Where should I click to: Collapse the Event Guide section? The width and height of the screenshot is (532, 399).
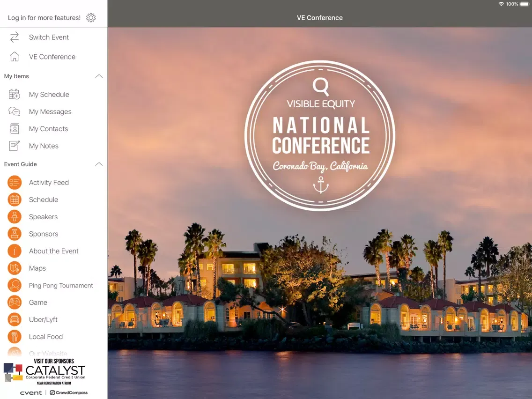click(99, 164)
